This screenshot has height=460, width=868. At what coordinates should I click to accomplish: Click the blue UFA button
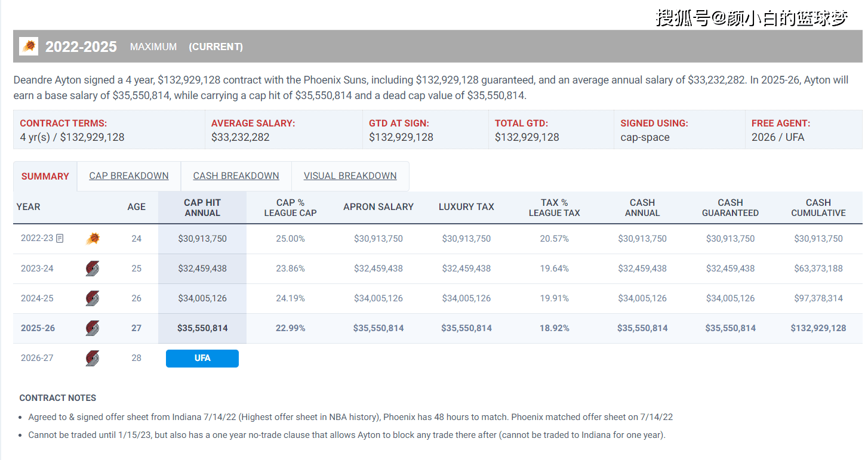tap(202, 358)
